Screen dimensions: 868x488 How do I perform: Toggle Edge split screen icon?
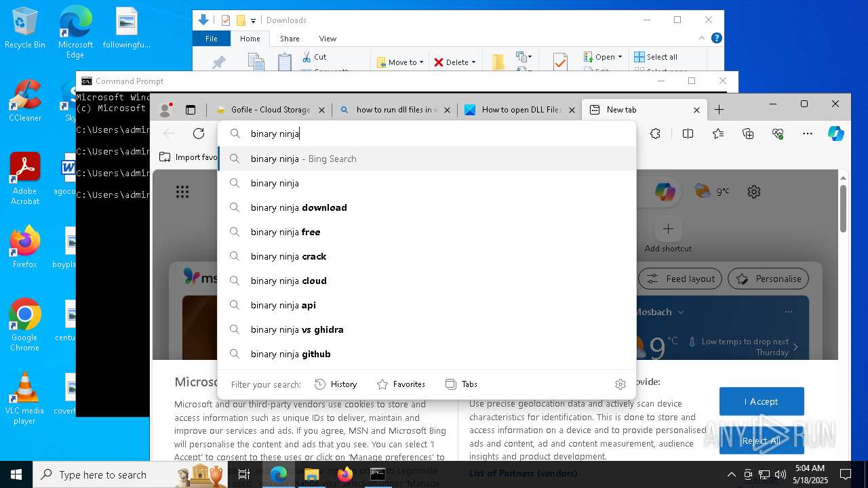tap(688, 134)
